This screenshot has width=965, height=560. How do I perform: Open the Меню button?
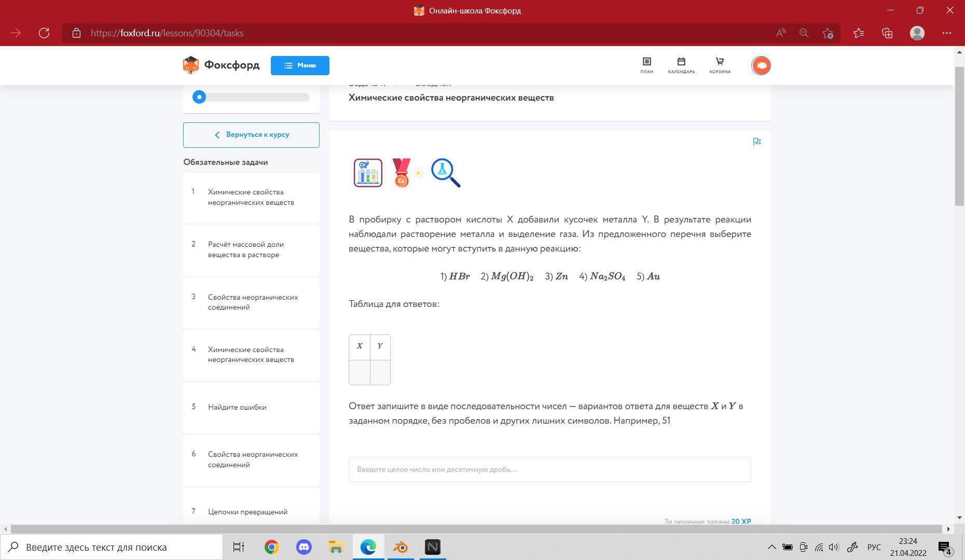300,65
